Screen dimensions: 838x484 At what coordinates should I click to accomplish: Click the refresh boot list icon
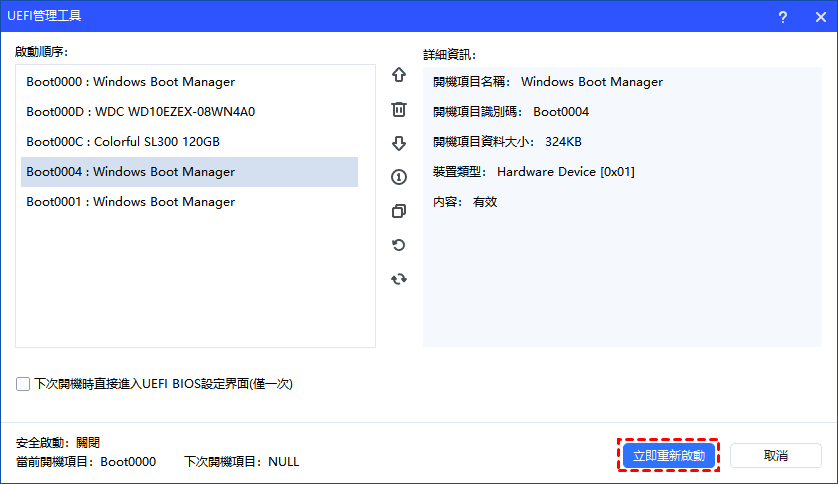click(x=399, y=279)
